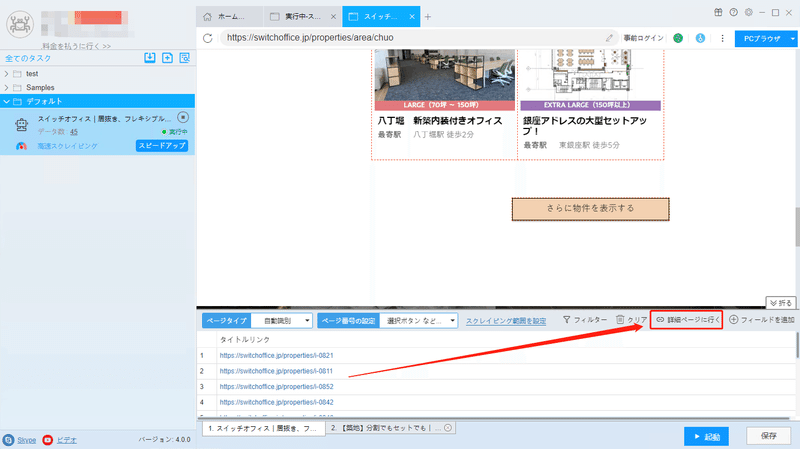800x449 pixels.
Task: Click the ページタイプ label button
Action: click(227, 320)
